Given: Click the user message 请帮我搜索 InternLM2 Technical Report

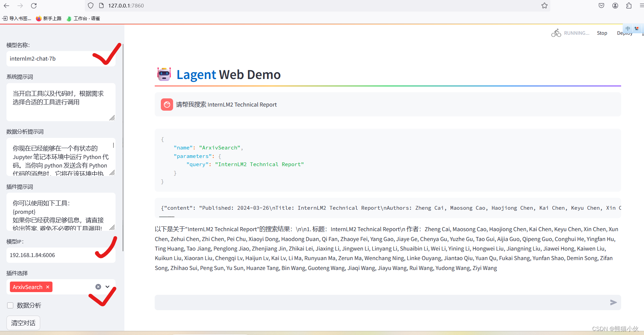Looking at the screenshot, I should click(226, 105).
